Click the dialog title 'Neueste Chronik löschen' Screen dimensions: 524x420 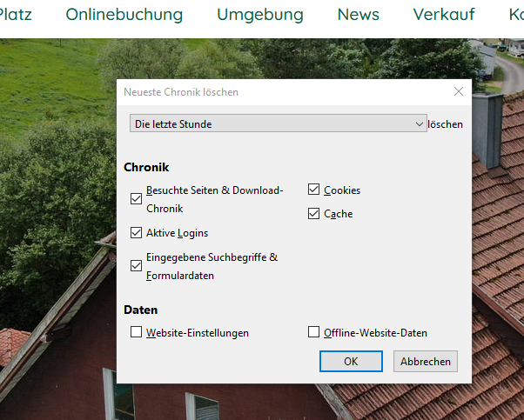pos(181,92)
